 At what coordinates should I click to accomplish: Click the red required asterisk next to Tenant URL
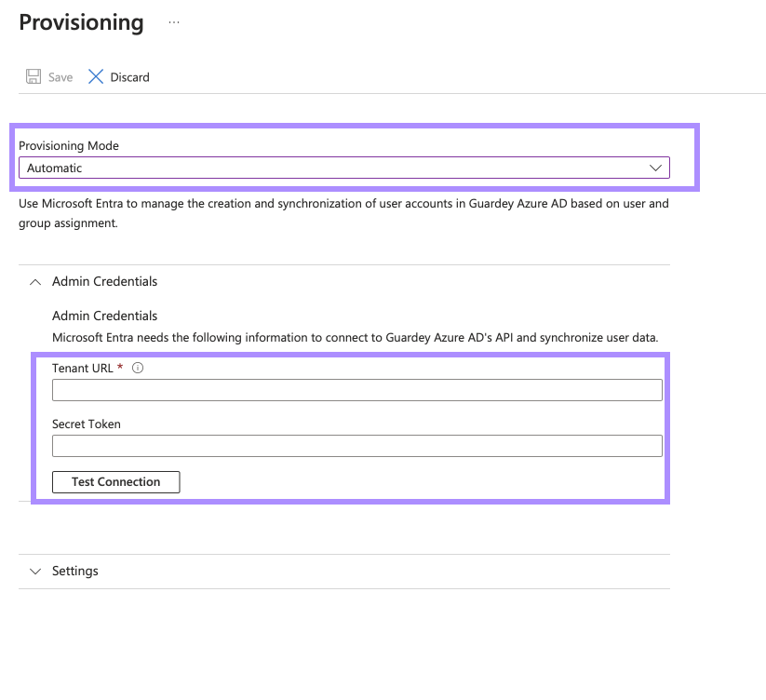tap(119, 368)
